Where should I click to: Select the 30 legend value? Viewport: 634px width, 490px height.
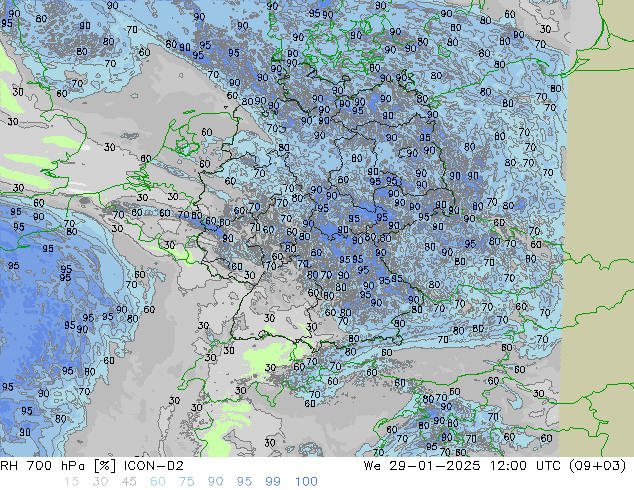coord(100,481)
